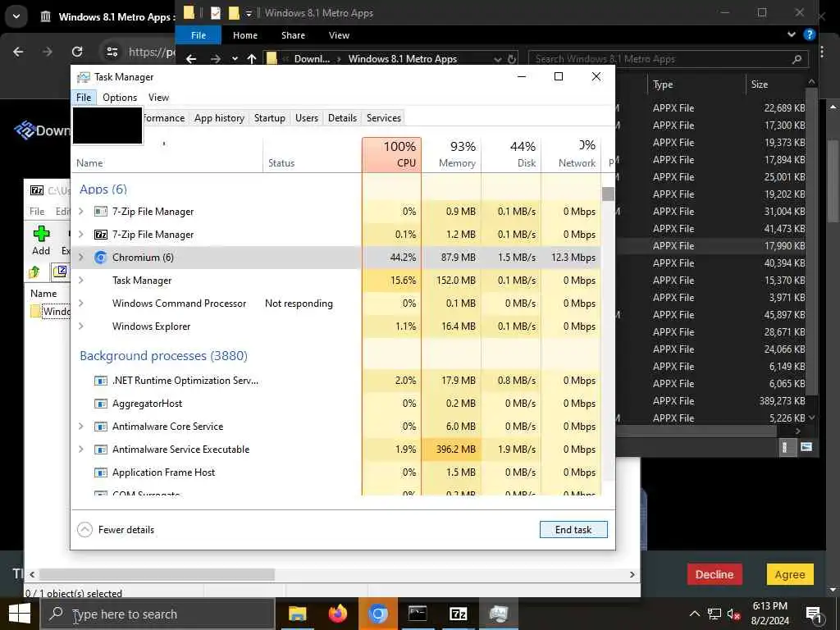840x630 pixels.
Task: Click the clock showing 6:13 PM
Action: (x=769, y=606)
